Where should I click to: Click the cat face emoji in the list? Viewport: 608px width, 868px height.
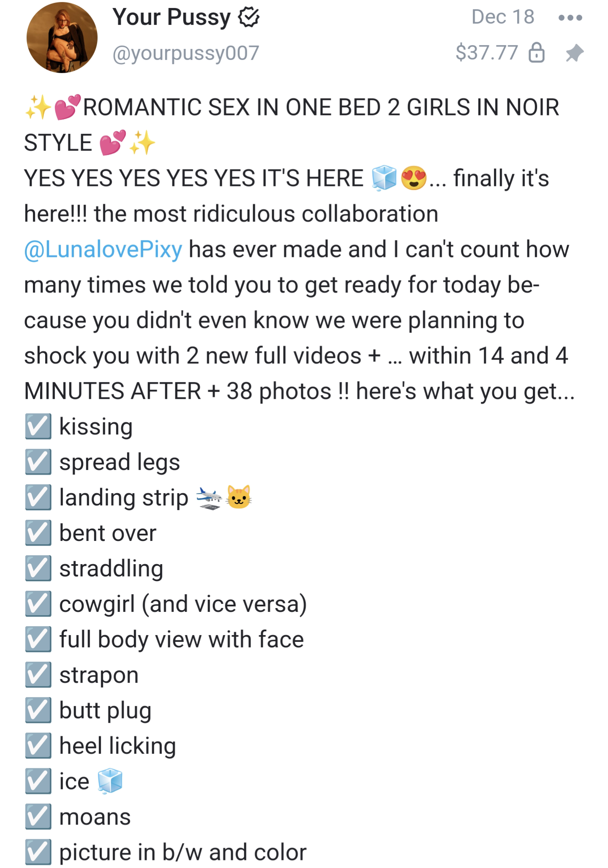239,497
